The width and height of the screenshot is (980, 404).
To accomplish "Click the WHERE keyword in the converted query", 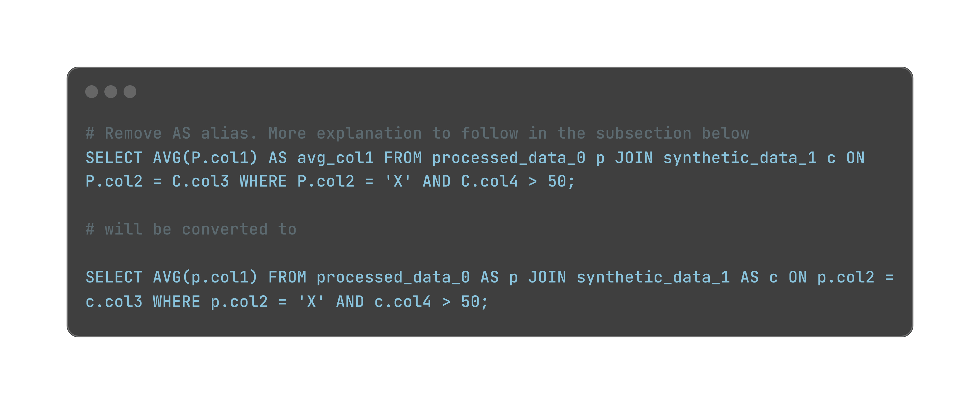I will click(177, 302).
